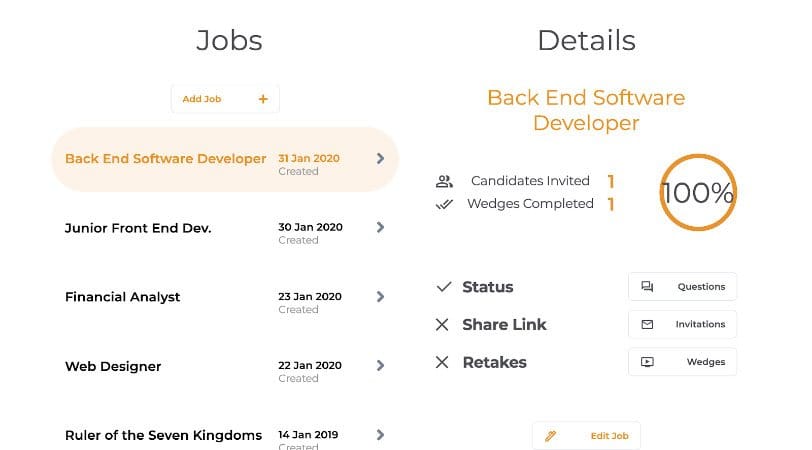
Task: Expand the Junior Front End Dev. arrow
Action: point(380,227)
